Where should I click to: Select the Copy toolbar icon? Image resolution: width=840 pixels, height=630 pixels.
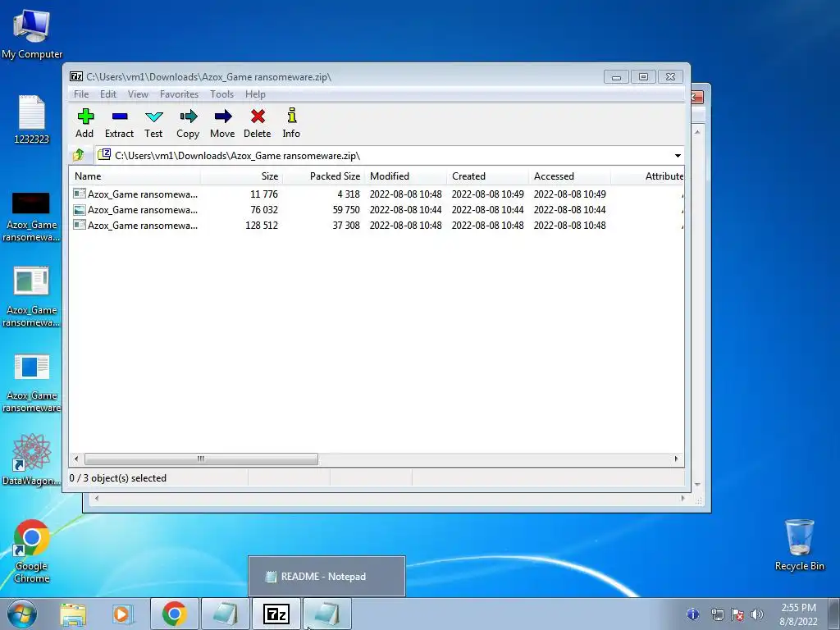click(188, 123)
